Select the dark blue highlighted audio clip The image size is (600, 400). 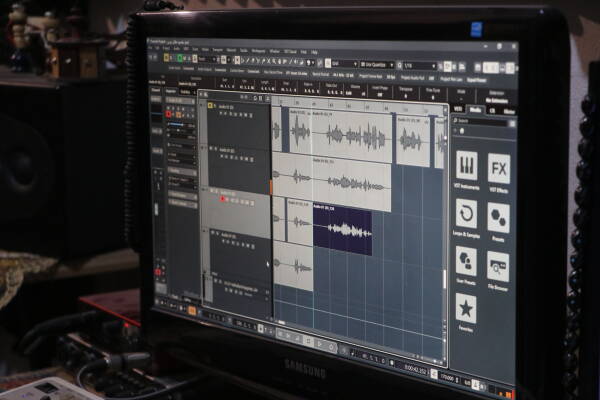tap(343, 230)
